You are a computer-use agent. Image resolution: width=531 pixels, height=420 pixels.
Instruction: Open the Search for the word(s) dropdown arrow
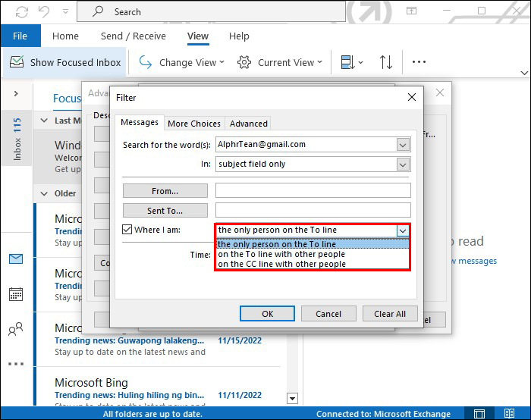click(403, 145)
